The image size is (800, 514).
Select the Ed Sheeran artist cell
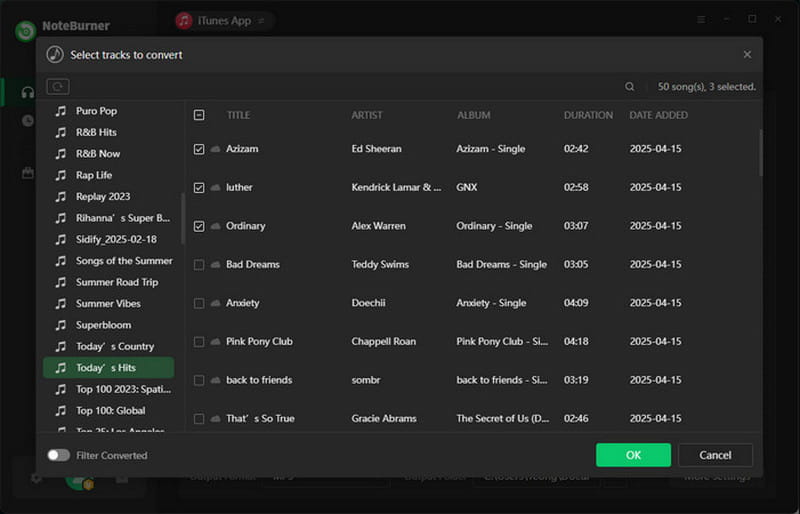376,149
